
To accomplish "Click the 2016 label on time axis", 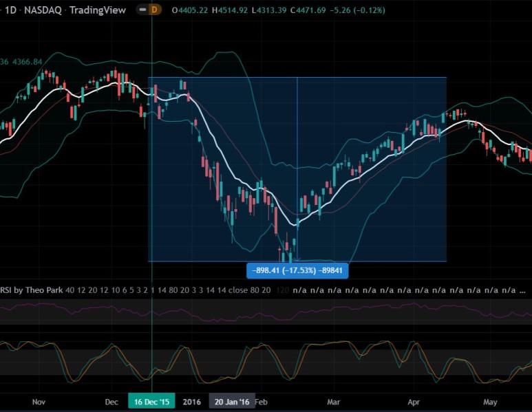I will tap(192, 402).
